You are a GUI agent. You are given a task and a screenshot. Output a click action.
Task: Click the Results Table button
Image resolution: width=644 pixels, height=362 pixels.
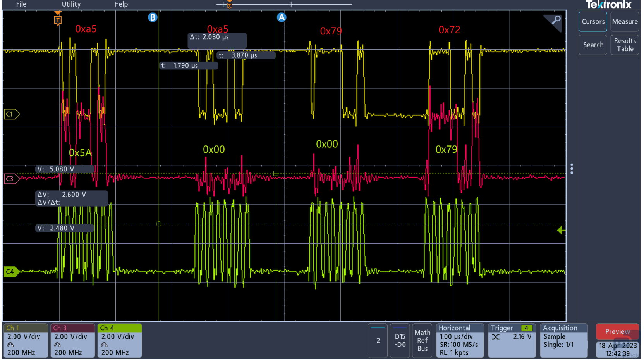click(625, 45)
